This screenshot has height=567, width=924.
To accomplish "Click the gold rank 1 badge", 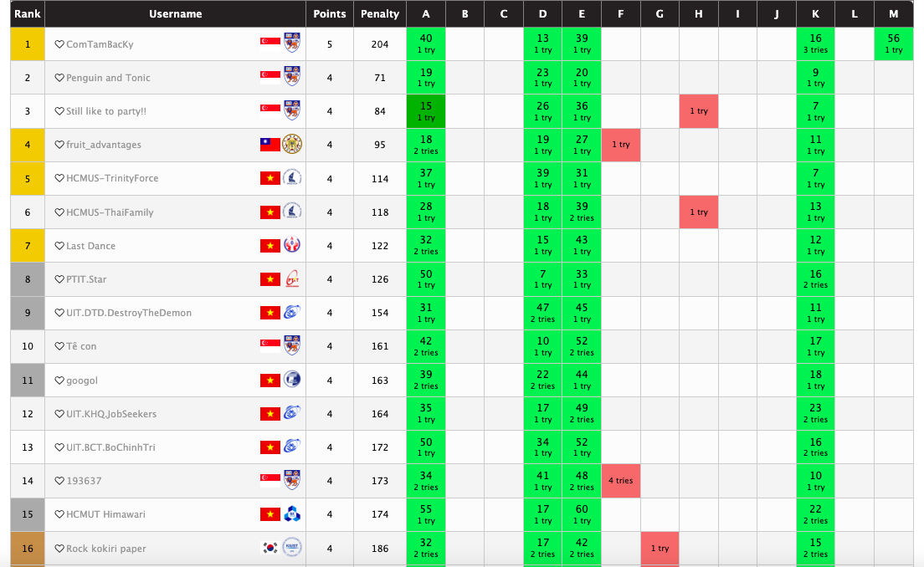I will tap(28, 44).
